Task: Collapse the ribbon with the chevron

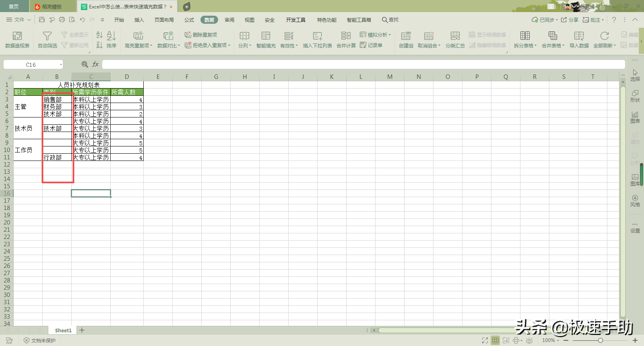Action: pos(635,20)
